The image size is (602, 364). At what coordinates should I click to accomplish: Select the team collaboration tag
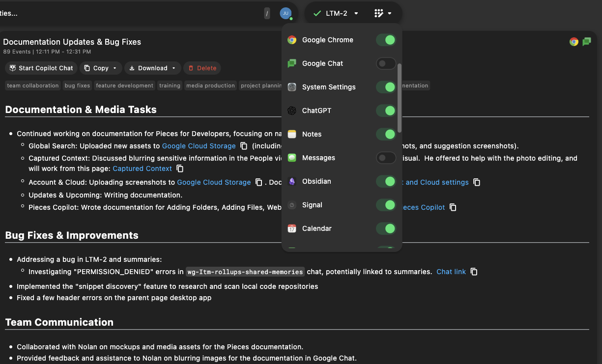pyautogui.click(x=33, y=85)
